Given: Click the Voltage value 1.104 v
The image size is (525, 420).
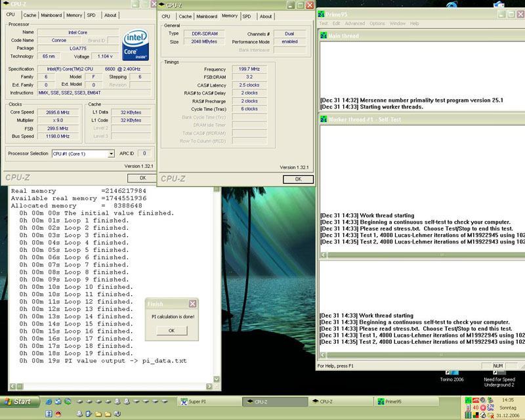Looking at the screenshot, I should point(105,56).
